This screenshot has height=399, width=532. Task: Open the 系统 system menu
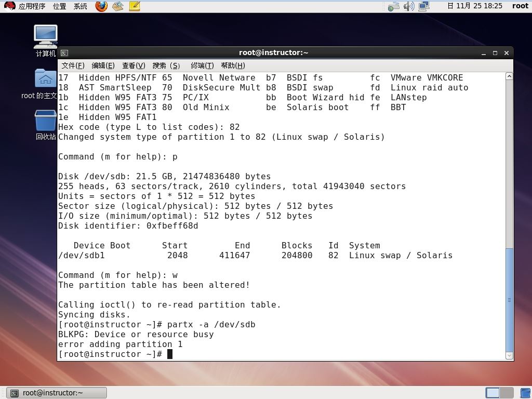click(81, 6)
